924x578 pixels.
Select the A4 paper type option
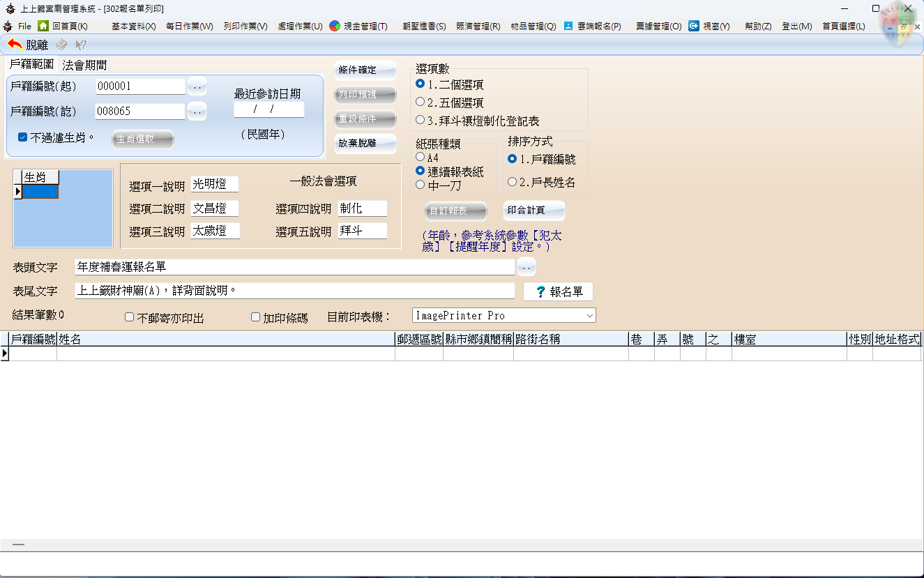[x=421, y=158]
